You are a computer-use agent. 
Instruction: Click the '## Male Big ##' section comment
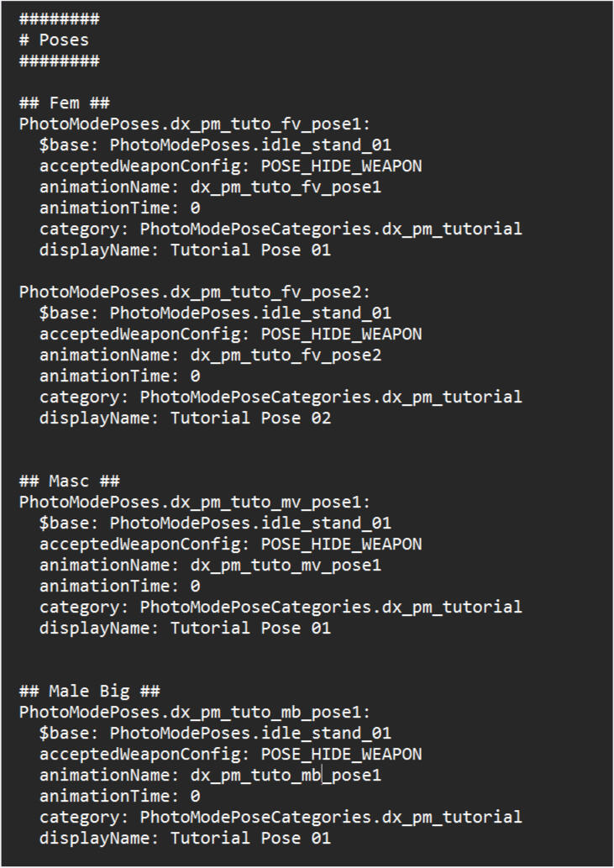click(x=89, y=692)
